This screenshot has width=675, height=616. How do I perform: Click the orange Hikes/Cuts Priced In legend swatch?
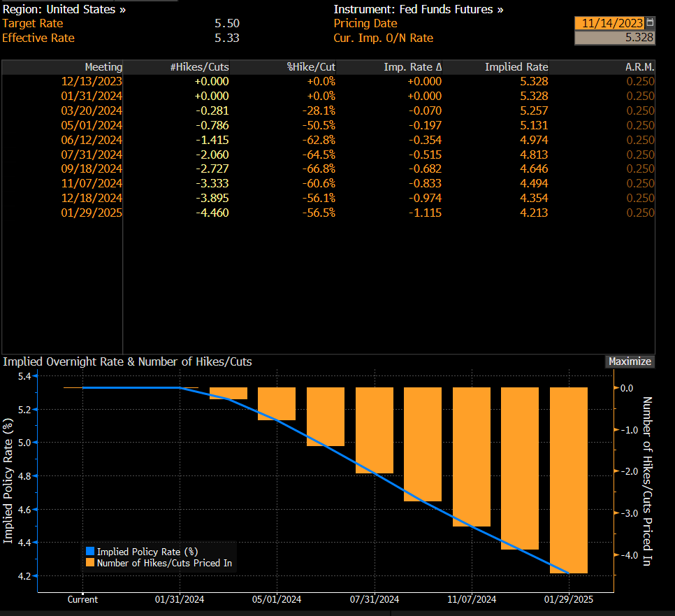click(x=89, y=563)
